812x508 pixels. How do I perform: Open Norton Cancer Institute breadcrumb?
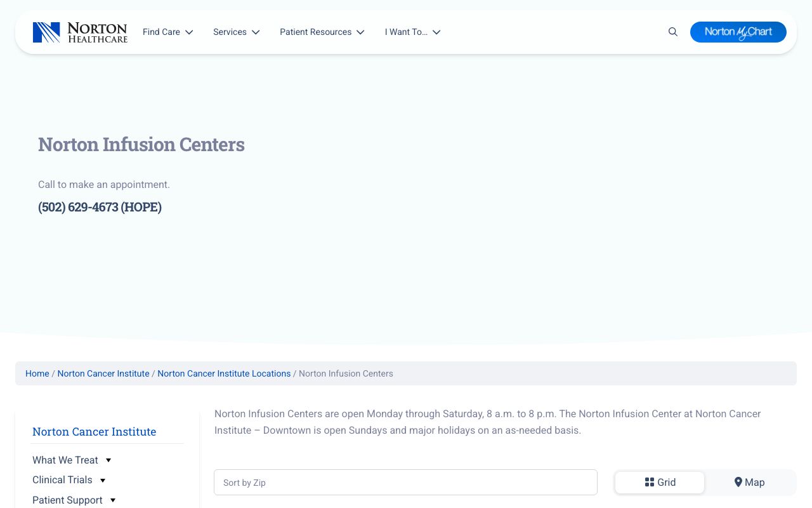tap(103, 373)
